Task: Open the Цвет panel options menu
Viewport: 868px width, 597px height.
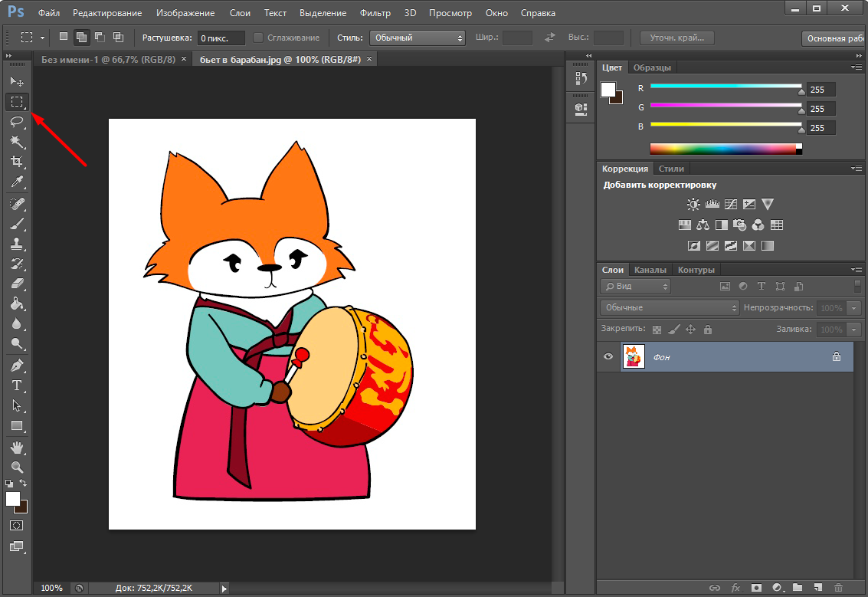Action: (857, 67)
